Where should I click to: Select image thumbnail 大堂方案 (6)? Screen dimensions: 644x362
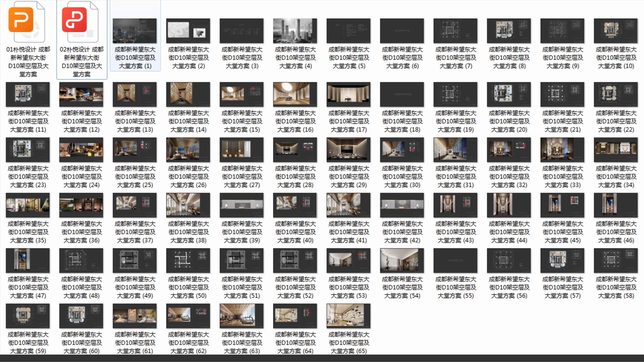click(402, 31)
